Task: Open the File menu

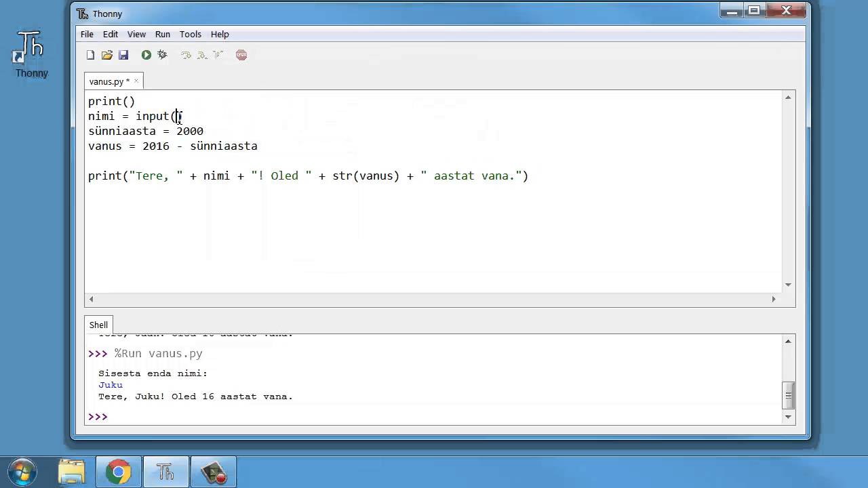Action: 87,34
